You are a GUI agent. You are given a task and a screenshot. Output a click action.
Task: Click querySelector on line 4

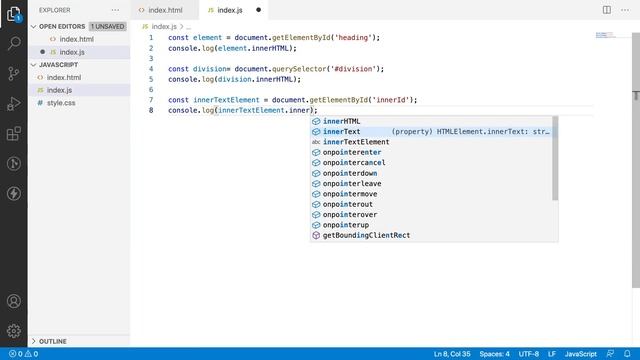299,69
